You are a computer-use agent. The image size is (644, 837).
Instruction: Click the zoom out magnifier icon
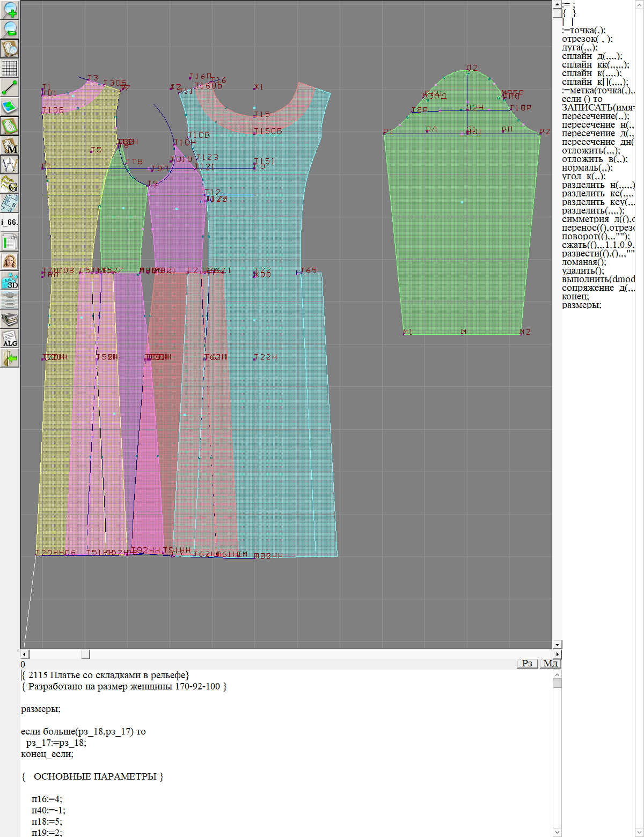(x=10, y=29)
